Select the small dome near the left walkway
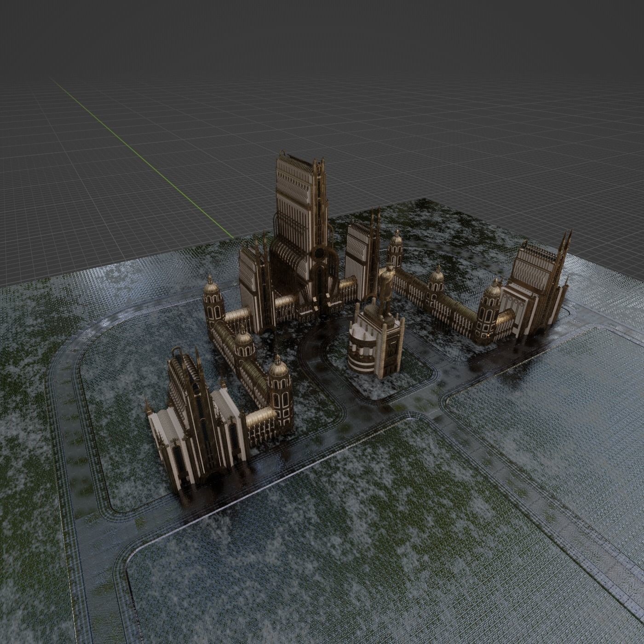 (x=244, y=340)
